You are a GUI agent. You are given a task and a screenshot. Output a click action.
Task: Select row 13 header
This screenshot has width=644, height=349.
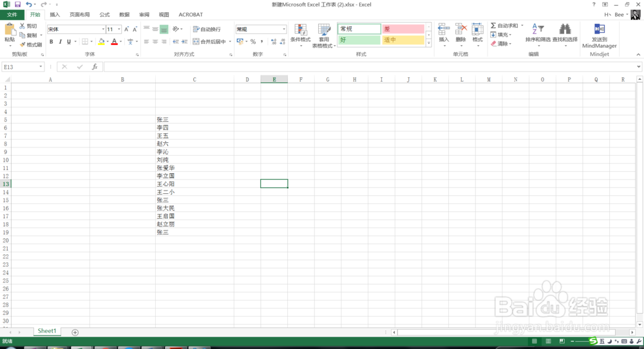(x=5, y=184)
